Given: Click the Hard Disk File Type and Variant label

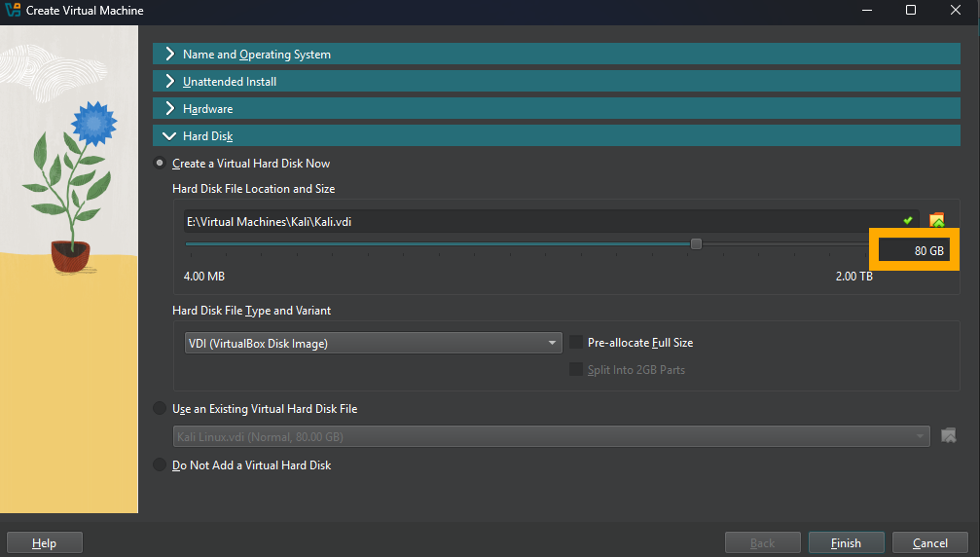Looking at the screenshot, I should tap(252, 311).
